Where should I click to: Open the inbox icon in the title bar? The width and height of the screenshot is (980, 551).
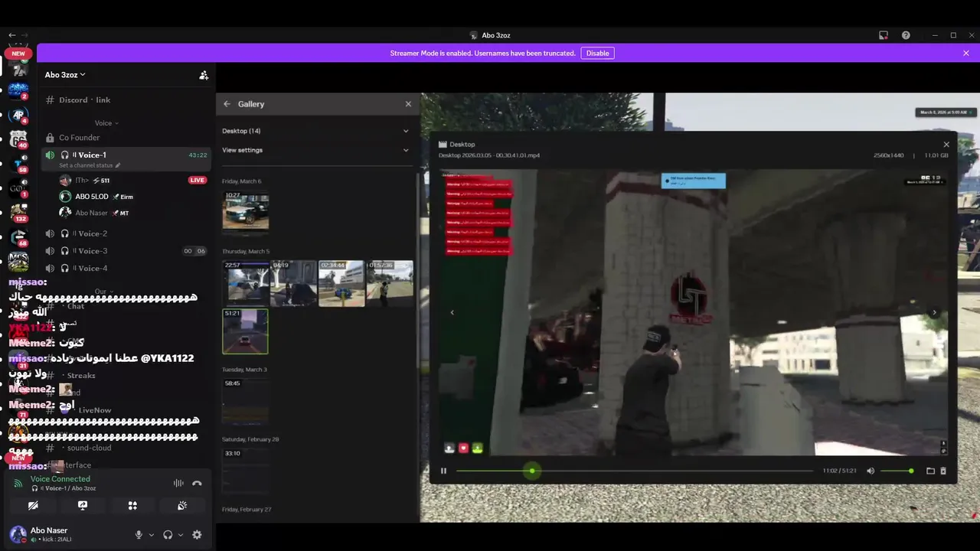click(x=884, y=35)
